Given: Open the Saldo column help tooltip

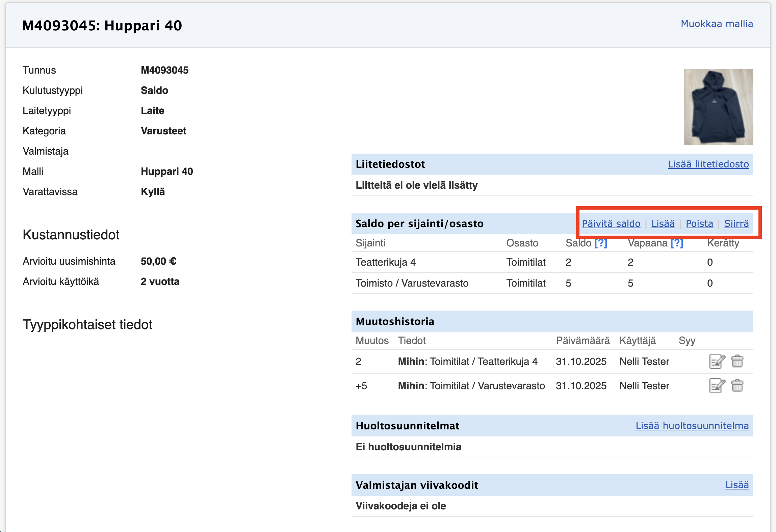Looking at the screenshot, I should tap(601, 243).
